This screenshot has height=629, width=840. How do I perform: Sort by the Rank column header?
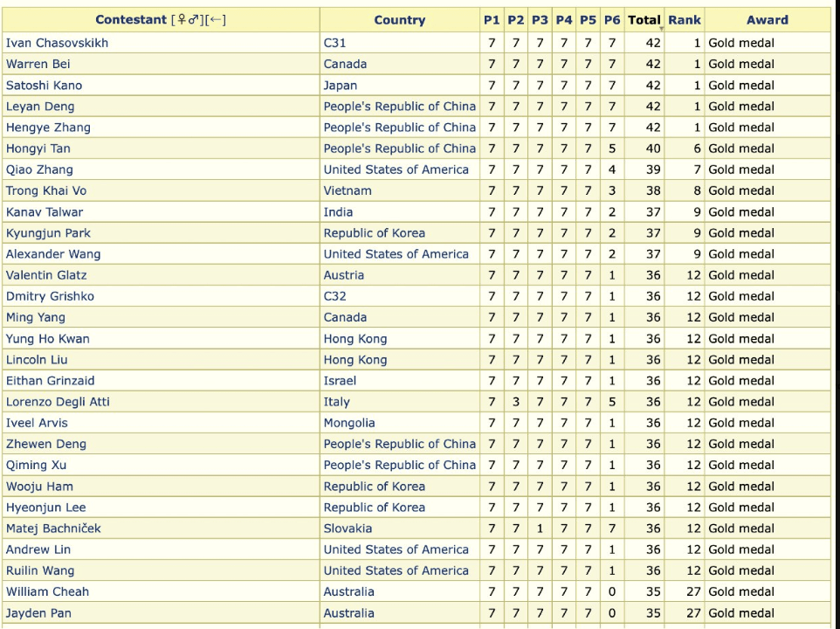pyautogui.click(x=685, y=20)
